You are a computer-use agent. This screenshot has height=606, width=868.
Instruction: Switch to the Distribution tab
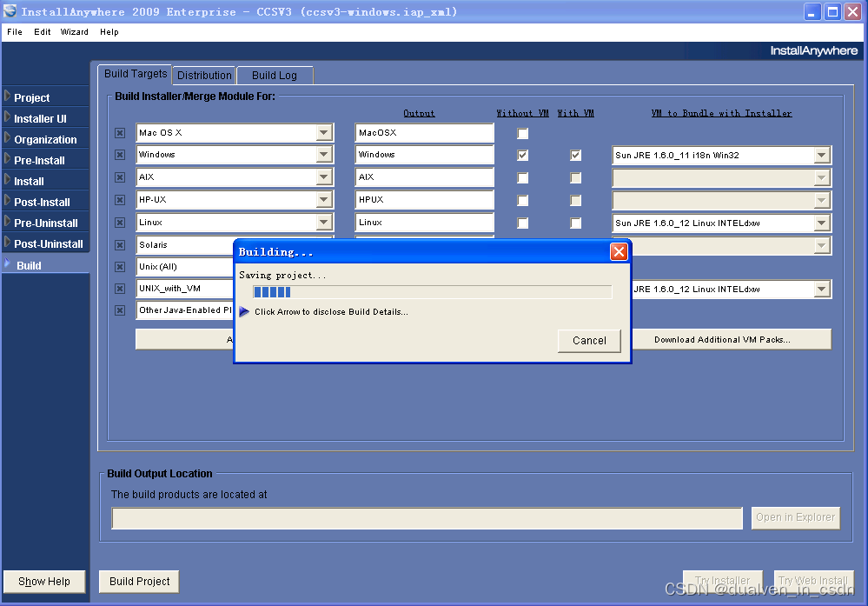tap(203, 75)
